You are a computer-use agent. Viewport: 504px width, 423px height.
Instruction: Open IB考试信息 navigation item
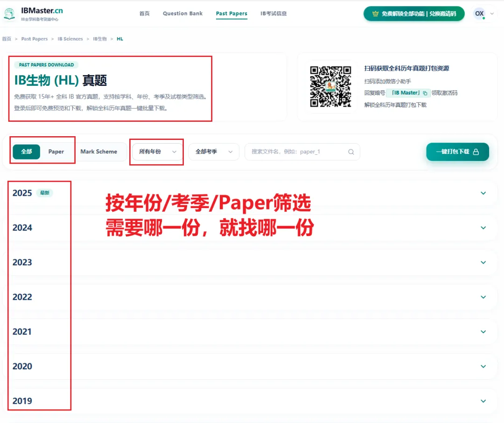(273, 14)
